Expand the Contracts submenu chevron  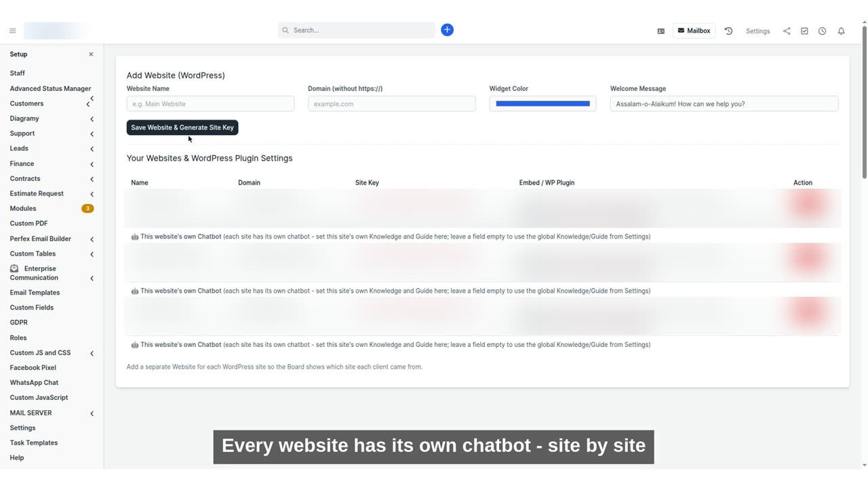click(92, 180)
